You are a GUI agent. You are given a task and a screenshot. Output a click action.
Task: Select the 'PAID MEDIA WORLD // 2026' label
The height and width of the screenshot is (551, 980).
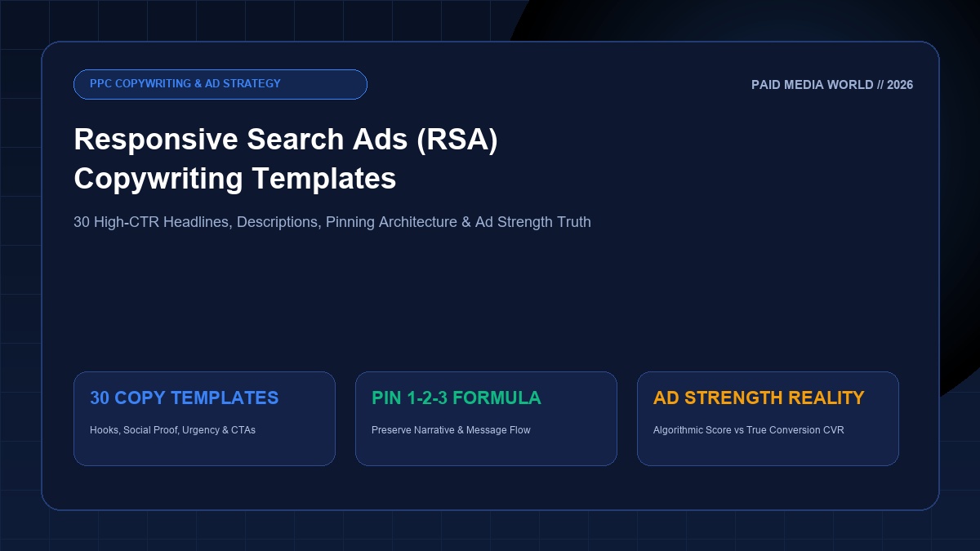point(832,85)
